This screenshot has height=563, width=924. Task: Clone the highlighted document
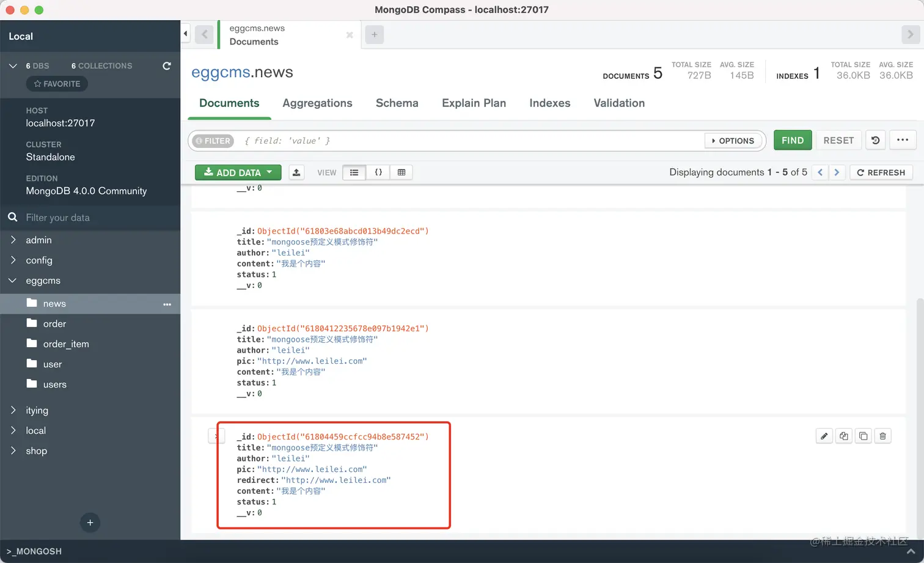coord(864,436)
